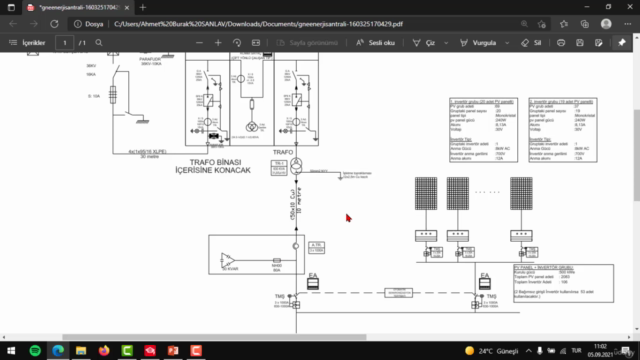Click the PDF search magnifier icon
Screen dimensions: 640x360
[99, 42]
